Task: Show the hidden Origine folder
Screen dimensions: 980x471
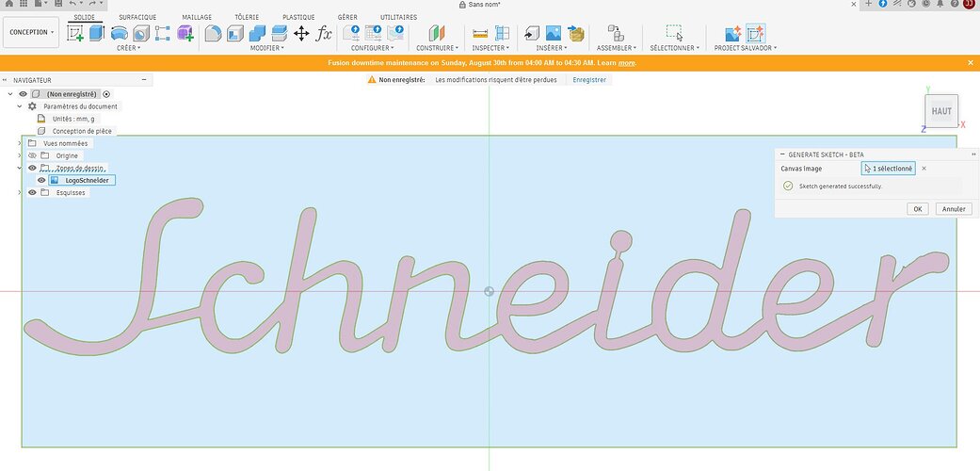Action: coord(32,155)
